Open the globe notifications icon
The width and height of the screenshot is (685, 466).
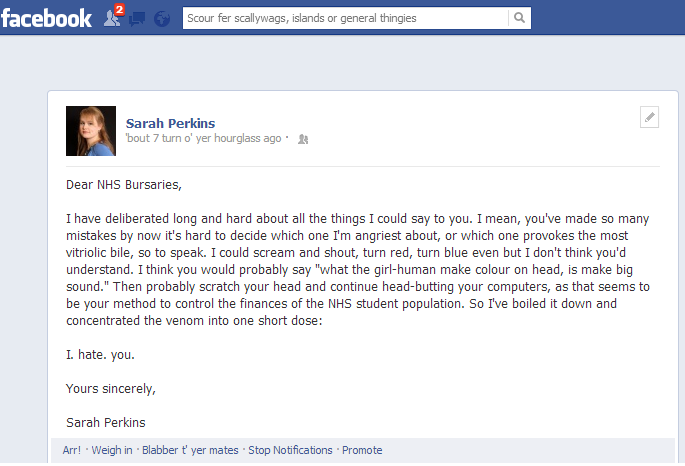(162, 19)
